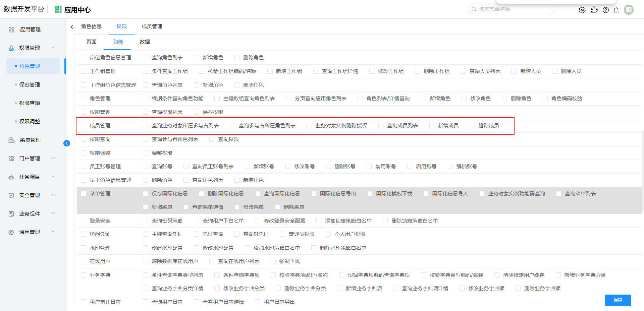
Task: Click the 保存 button
Action: tap(618, 300)
